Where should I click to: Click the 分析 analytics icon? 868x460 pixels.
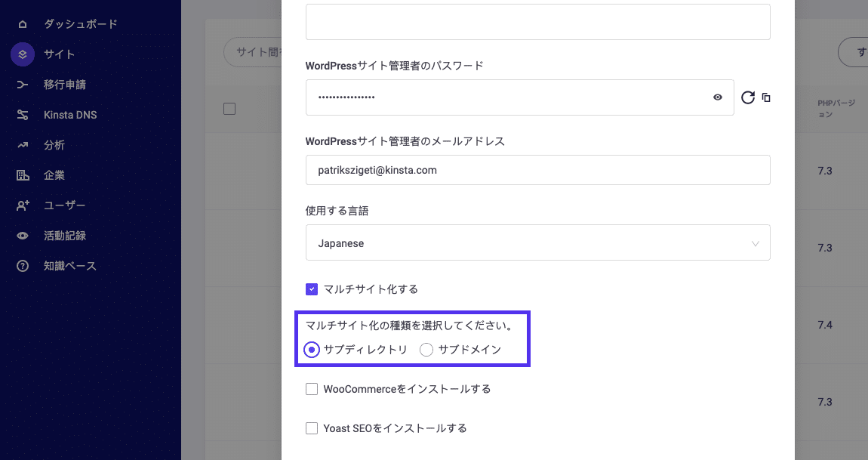click(21, 144)
